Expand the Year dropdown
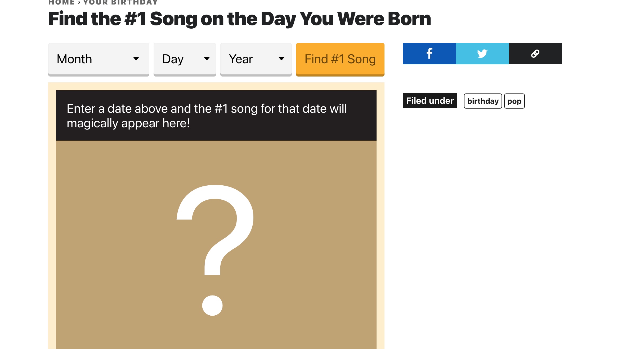Viewport: 644px width, 349px height. (x=256, y=59)
